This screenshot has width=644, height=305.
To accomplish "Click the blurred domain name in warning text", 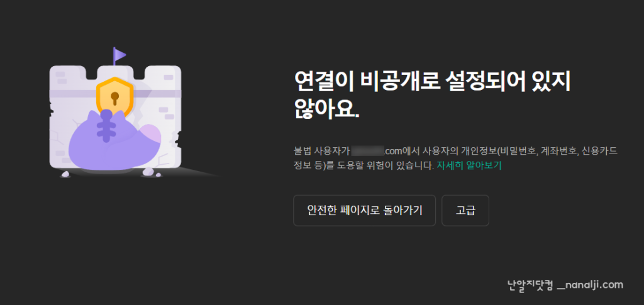I will [367, 151].
